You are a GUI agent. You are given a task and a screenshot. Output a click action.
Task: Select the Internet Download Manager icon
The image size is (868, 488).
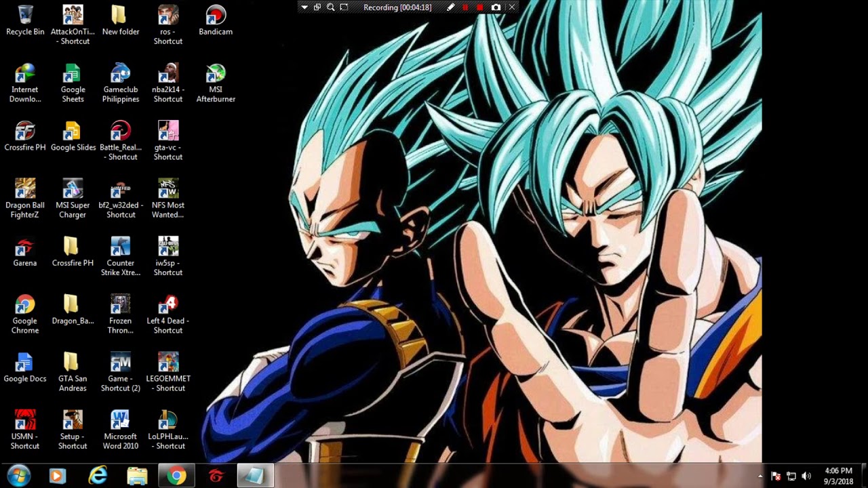(25, 83)
